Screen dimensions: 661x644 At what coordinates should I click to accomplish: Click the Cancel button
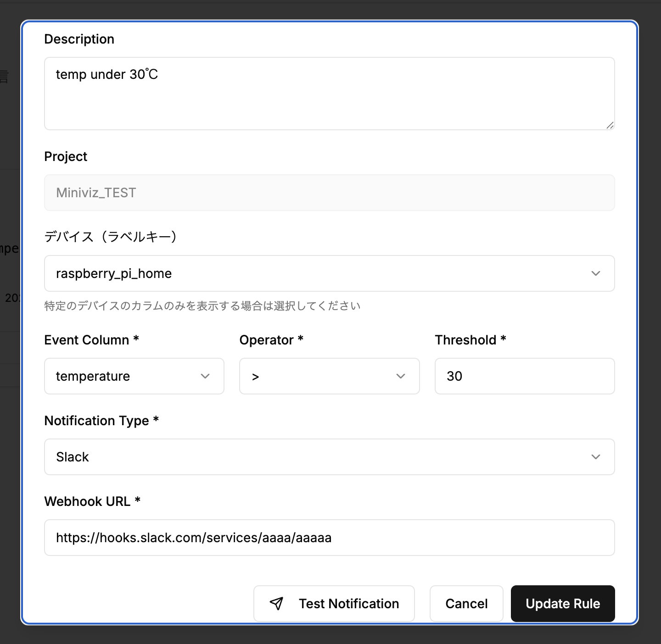coord(466,604)
